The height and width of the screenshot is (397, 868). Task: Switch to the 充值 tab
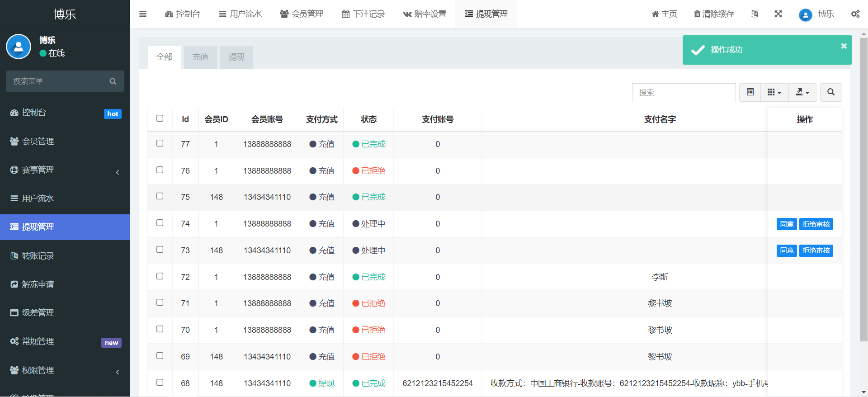pyautogui.click(x=200, y=57)
